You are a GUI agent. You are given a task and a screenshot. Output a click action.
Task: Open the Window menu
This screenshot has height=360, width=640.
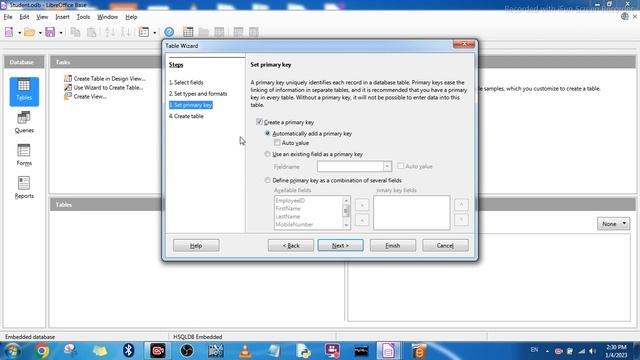(107, 17)
